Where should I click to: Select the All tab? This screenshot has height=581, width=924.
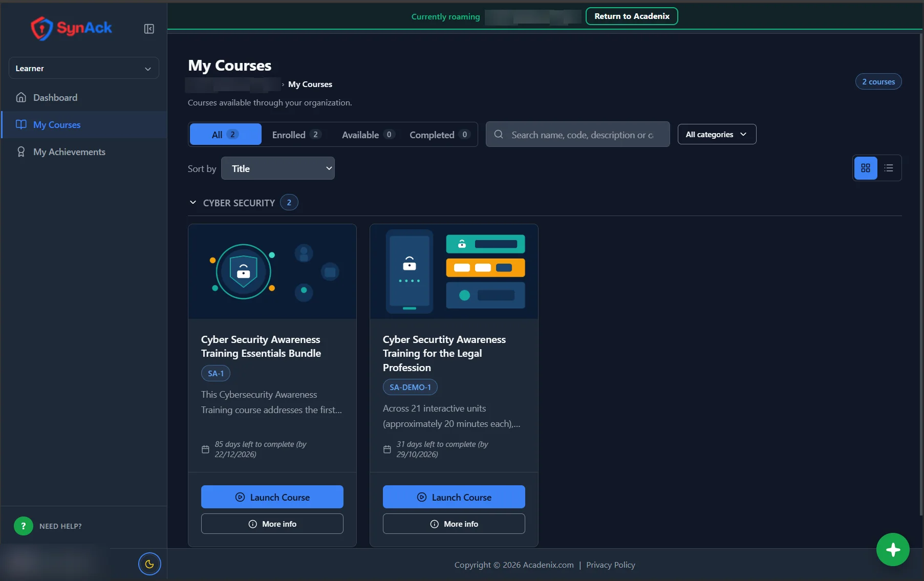(x=225, y=134)
